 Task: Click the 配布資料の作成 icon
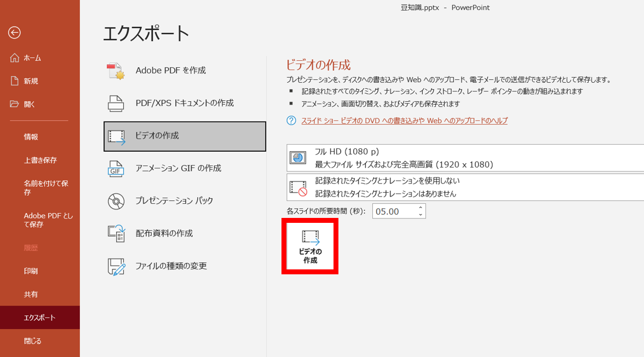click(x=116, y=233)
